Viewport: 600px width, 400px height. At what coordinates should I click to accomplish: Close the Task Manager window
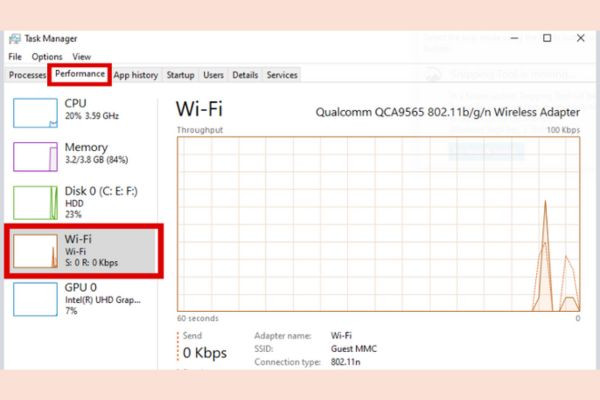(580, 38)
